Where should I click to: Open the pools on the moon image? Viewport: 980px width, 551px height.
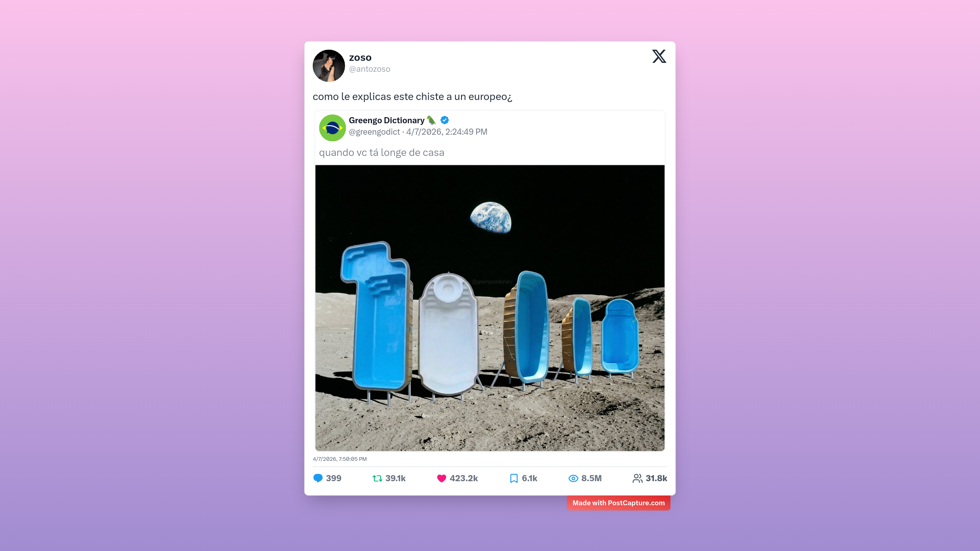(x=490, y=308)
